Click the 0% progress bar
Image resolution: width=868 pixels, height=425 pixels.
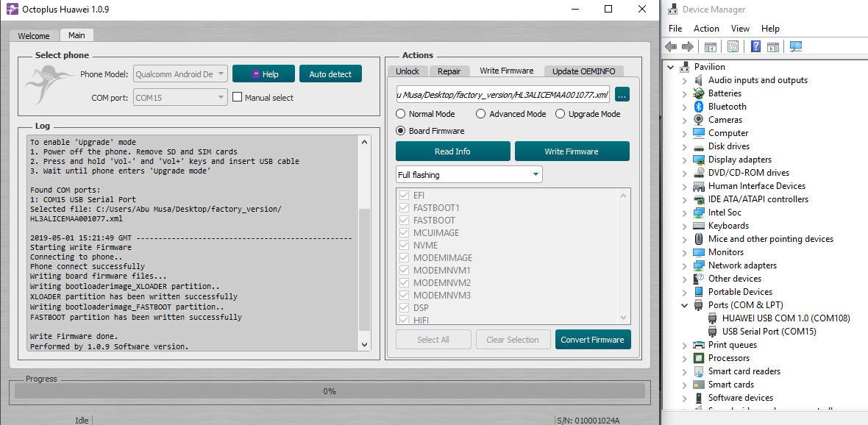click(330, 391)
